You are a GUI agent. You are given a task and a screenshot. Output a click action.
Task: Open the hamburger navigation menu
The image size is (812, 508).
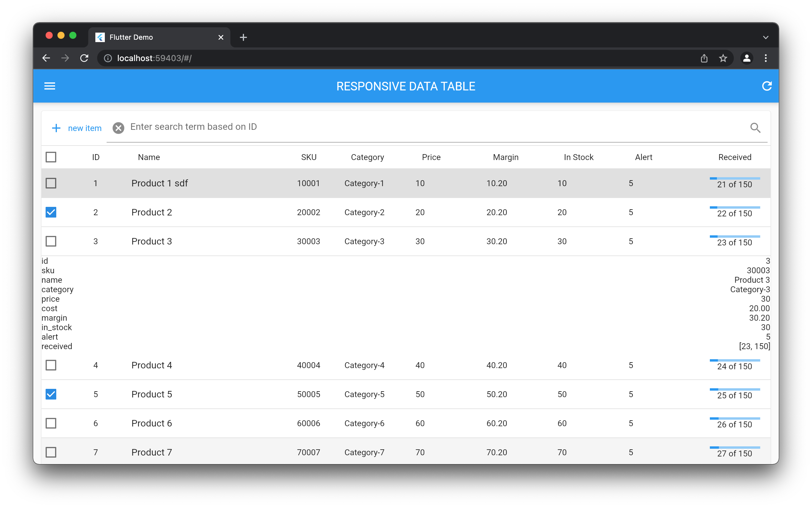(50, 86)
